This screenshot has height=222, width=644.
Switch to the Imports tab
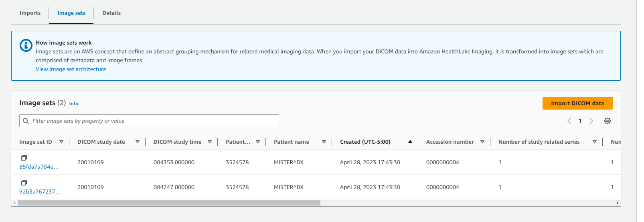[30, 13]
